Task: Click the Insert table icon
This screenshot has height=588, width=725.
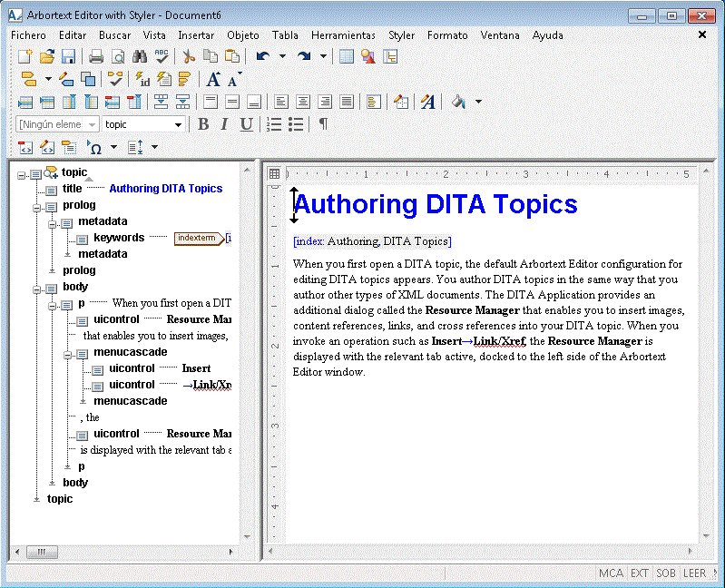Action: click(347, 56)
